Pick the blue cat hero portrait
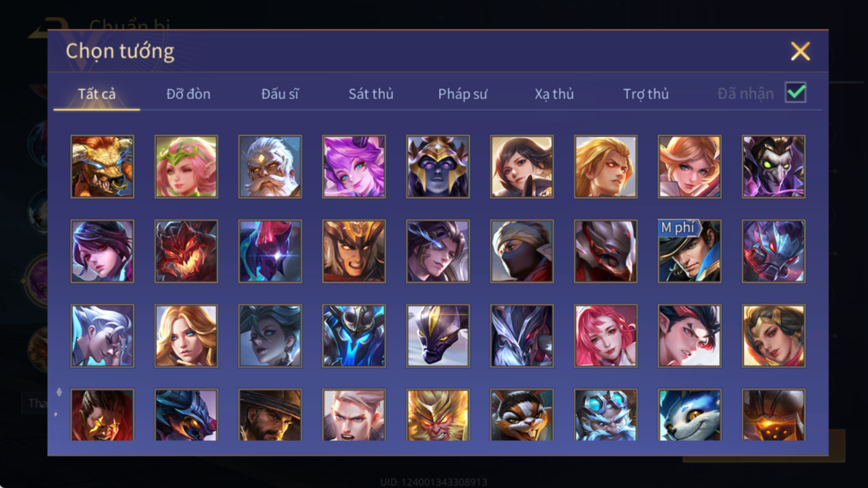Screen dimensions: 868x488 click(690, 415)
